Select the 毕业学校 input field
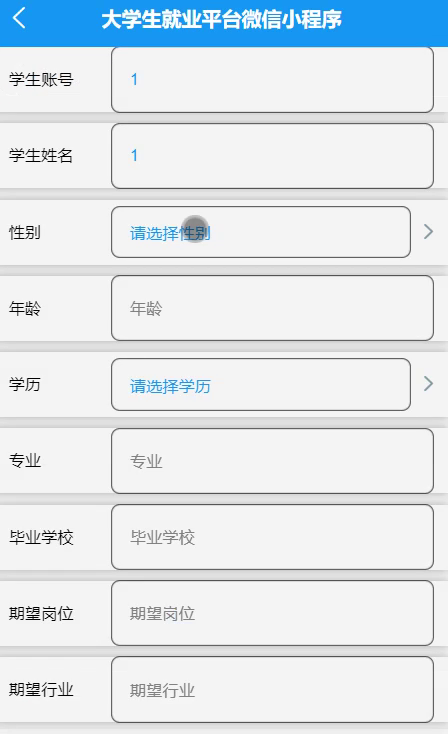The height and width of the screenshot is (734, 448). click(x=272, y=537)
